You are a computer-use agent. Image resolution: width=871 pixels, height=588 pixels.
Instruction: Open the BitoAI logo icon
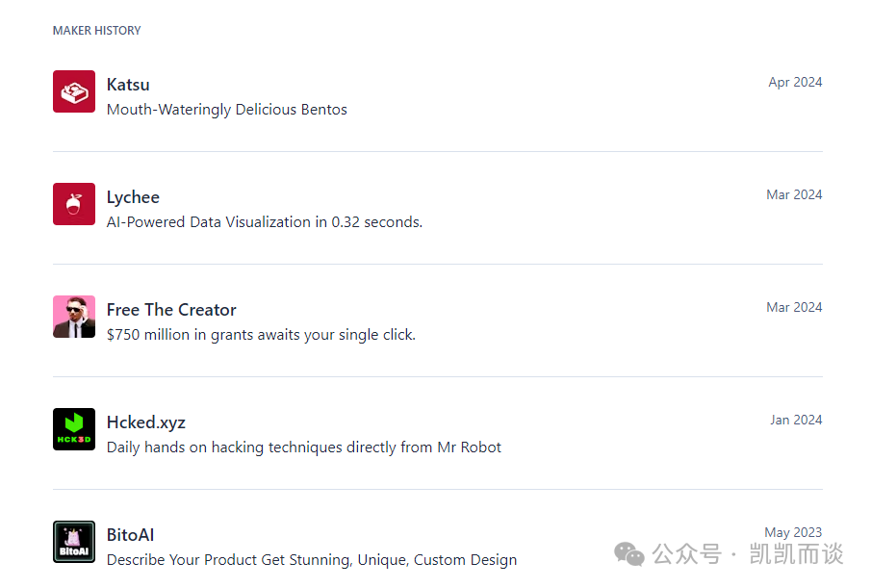coord(74,542)
